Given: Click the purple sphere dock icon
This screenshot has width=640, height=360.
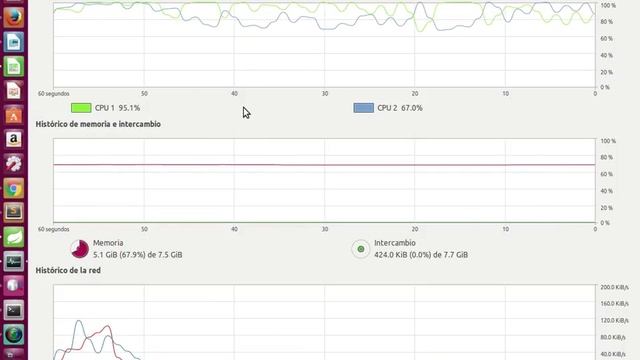Looking at the screenshot, I should click(x=13, y=286).
